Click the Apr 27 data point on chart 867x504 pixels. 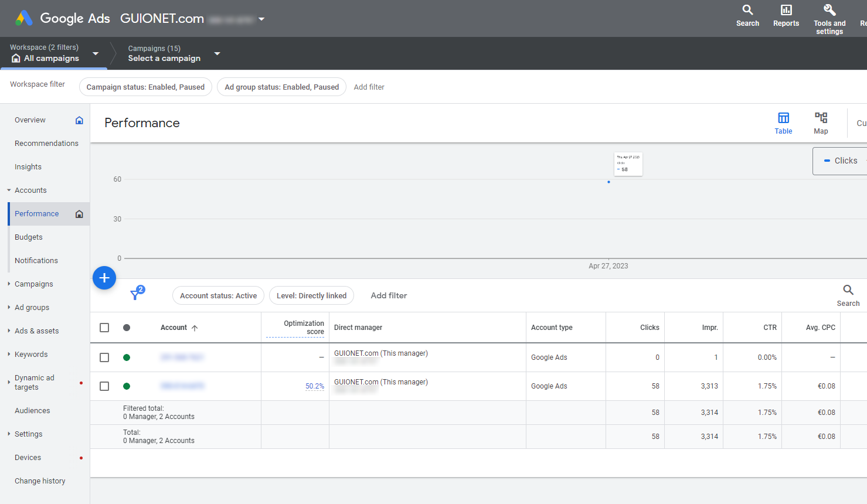click(x=608, y=182)
